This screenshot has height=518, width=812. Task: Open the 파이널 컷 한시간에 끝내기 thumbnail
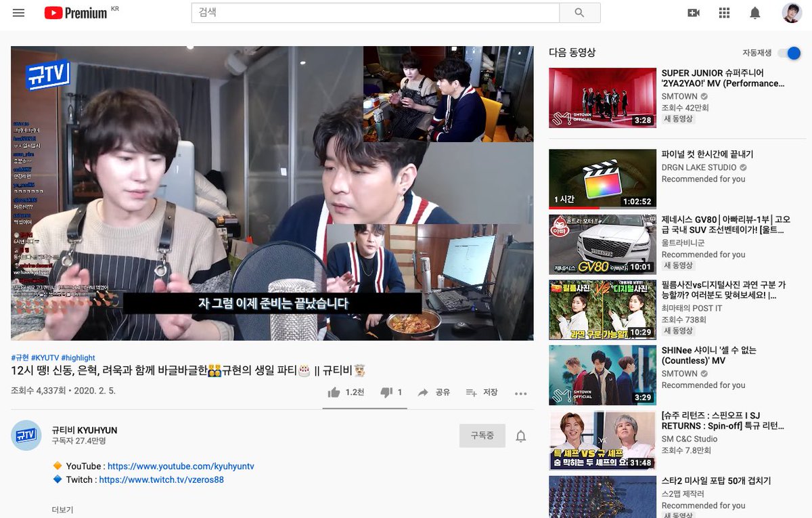tap(602, 179)
